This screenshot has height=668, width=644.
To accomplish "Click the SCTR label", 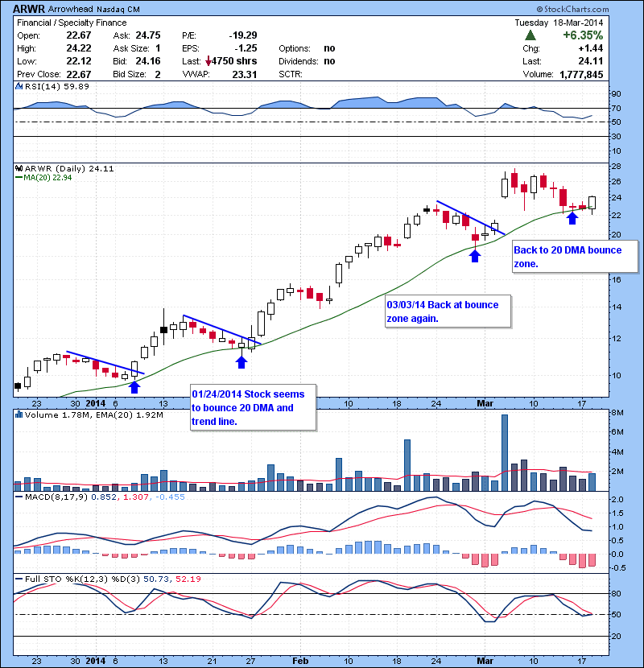I will pos(291,75).
